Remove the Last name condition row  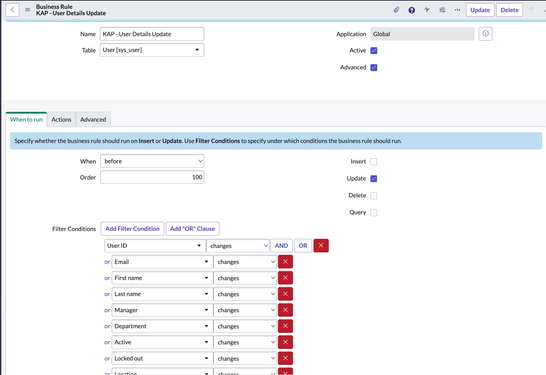tap(285, 294)
